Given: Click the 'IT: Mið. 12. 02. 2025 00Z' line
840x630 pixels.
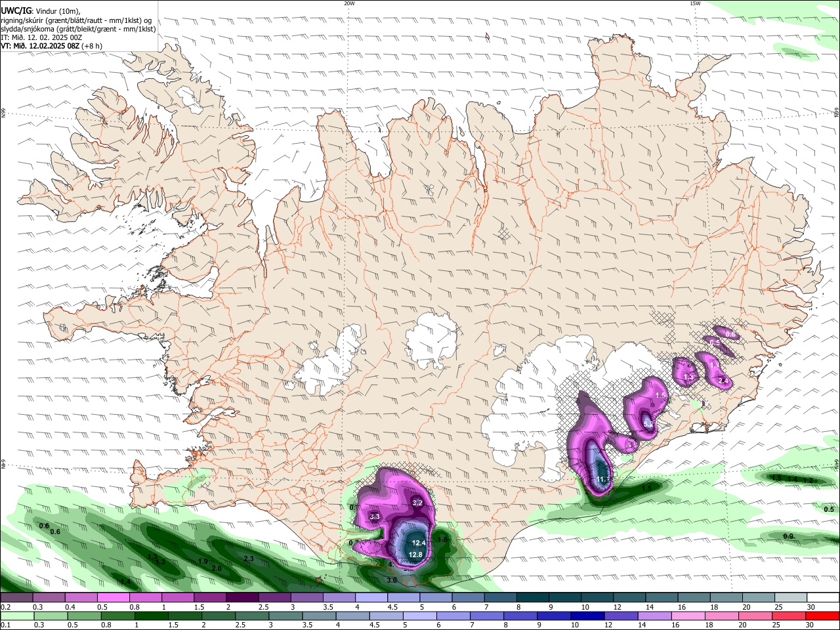Looking at the screenshot, I should pyautogui.click(x=41, y=37).
